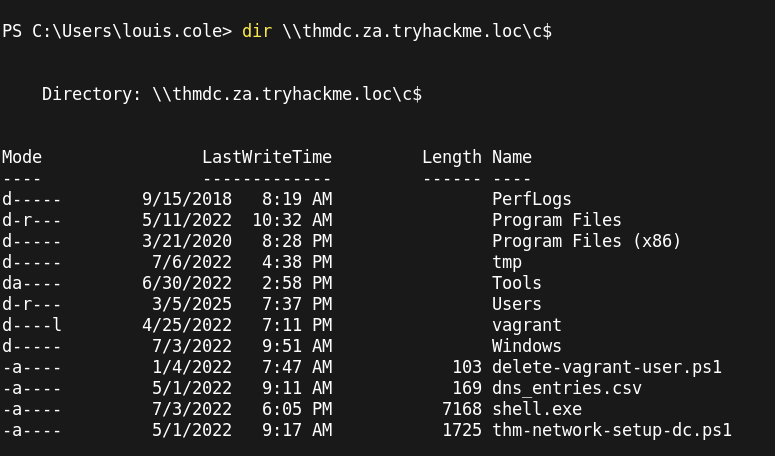Select delete-vagrant-user.ps1 file name

click(x=606, y=367)
